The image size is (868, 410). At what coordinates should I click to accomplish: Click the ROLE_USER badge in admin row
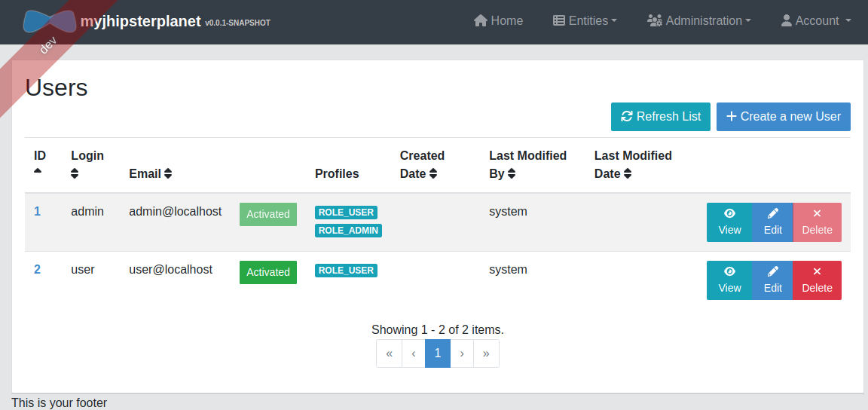pos(346,213)
